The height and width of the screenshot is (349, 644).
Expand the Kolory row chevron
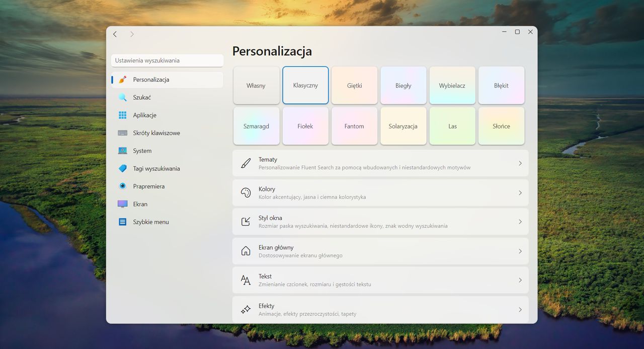[520, 192]
